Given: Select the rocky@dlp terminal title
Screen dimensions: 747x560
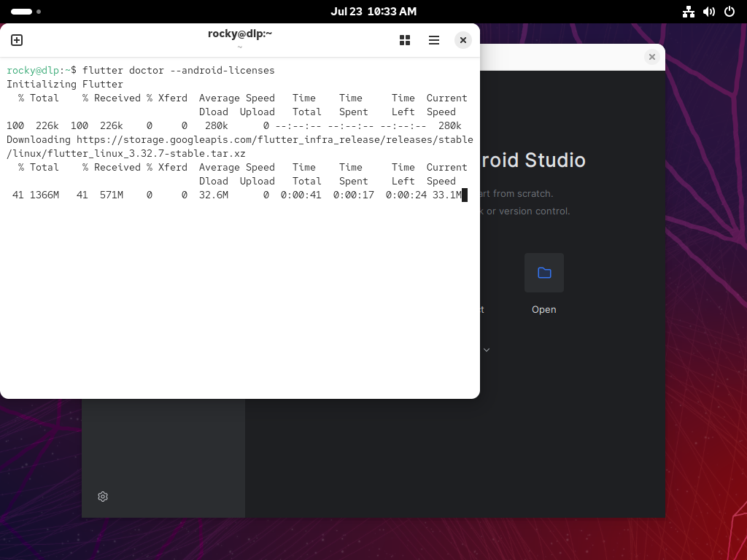Looking at the screenshot, I should pos(239,34).
